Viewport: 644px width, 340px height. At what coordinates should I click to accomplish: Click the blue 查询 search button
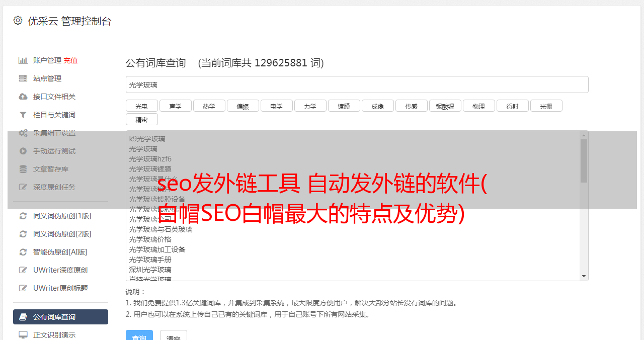139,337
